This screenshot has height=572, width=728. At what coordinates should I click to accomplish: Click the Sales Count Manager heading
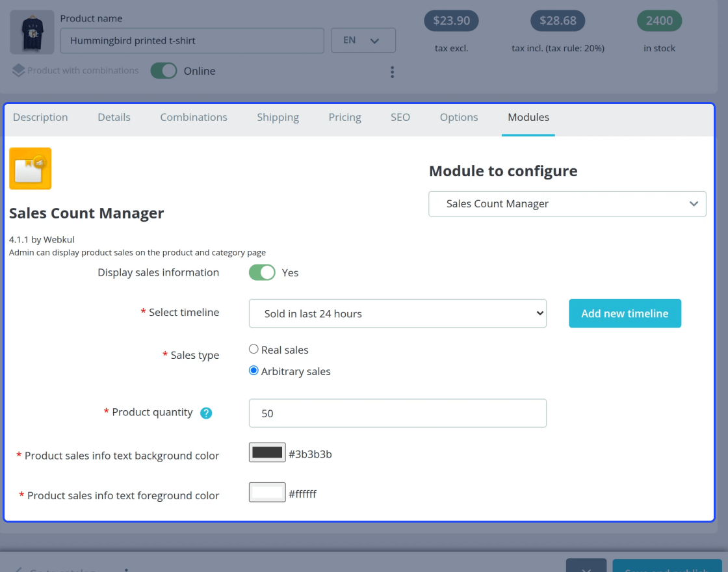86,213
